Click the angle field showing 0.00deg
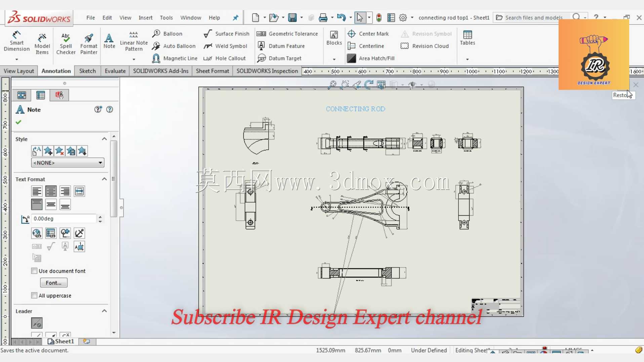Screen dimensions: 644x362 pos(64,219)
